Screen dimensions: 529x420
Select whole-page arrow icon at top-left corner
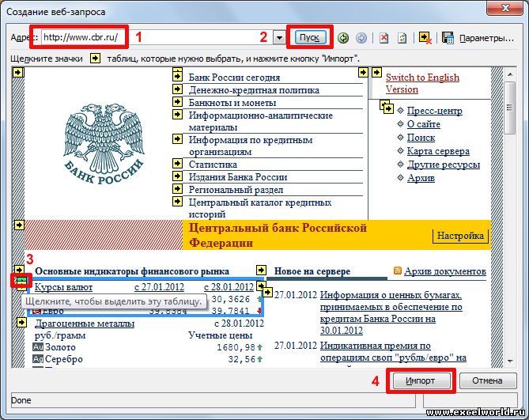[18, 72]
